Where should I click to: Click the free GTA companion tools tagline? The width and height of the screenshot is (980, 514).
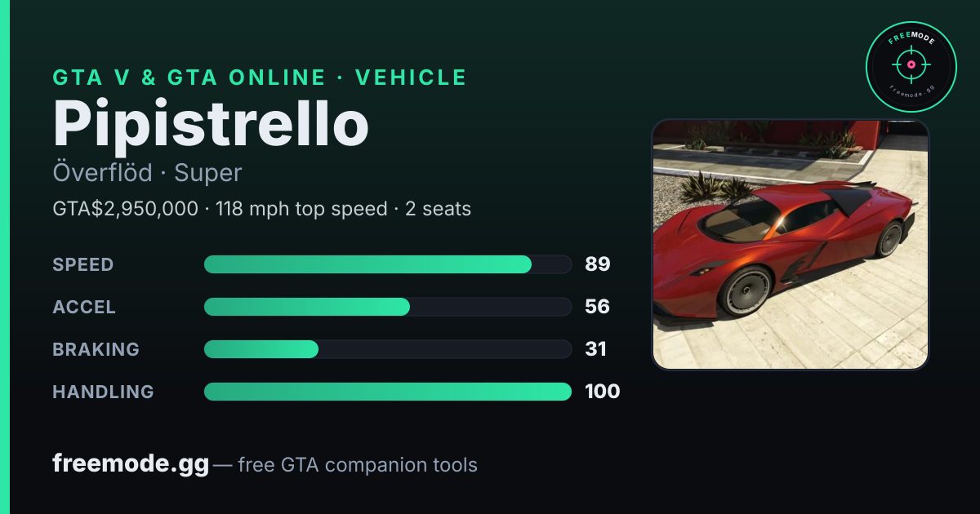tap(358, 465)
